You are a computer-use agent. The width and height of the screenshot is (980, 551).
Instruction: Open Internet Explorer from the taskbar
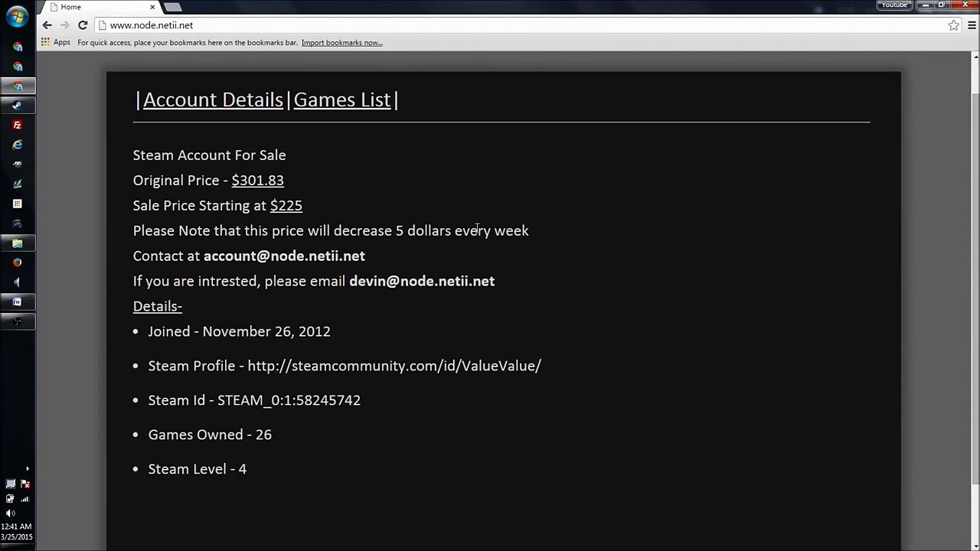click(x=17, y=145)
